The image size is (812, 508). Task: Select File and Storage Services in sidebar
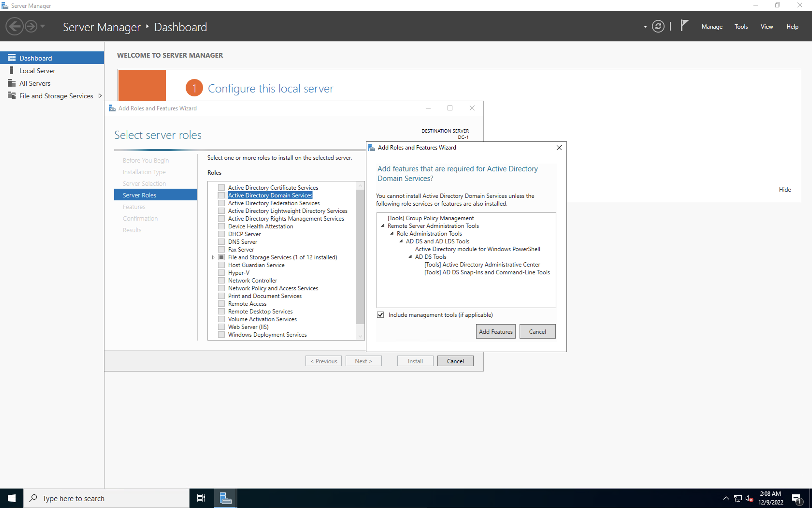click(52, 96)
